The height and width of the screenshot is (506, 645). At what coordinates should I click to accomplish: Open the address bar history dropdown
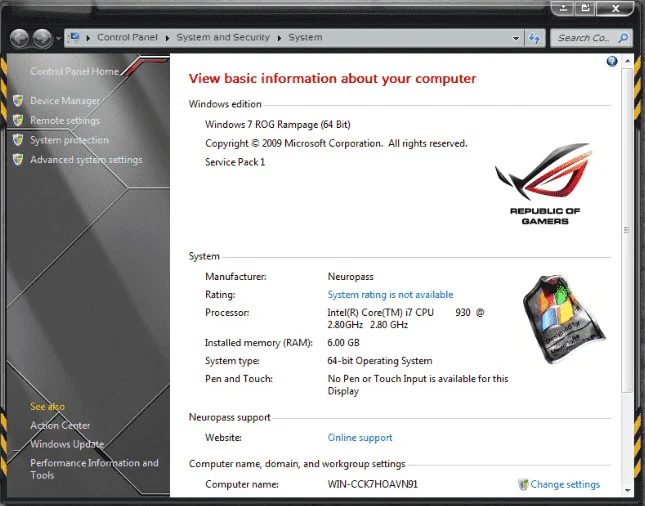pyautogui.click(x=516, y=38)
